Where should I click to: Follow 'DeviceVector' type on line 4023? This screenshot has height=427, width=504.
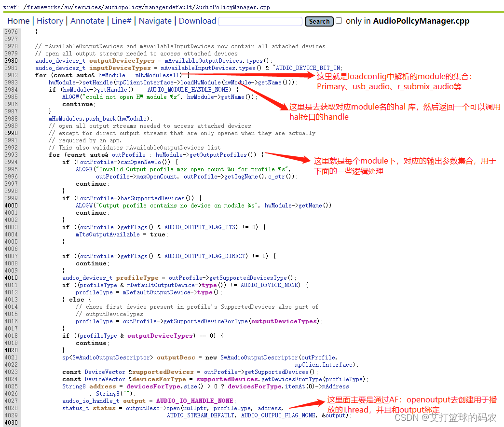pos(105,372)
